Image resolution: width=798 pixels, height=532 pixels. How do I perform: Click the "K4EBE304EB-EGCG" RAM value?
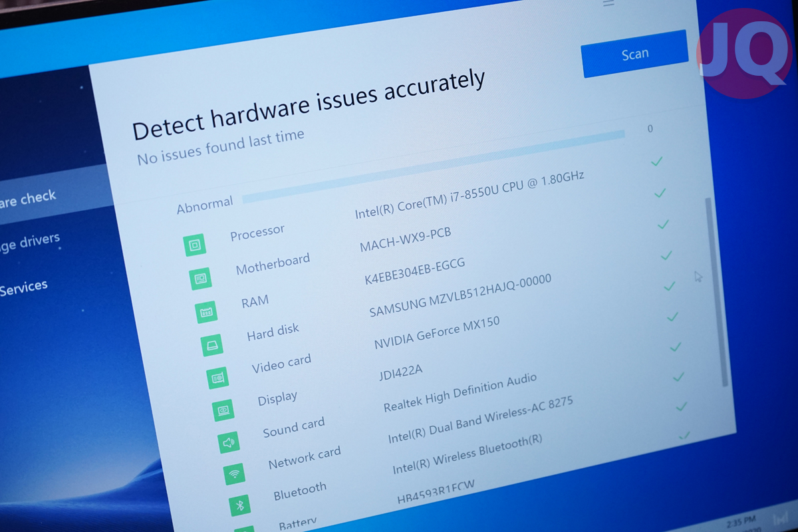(414, 271)
